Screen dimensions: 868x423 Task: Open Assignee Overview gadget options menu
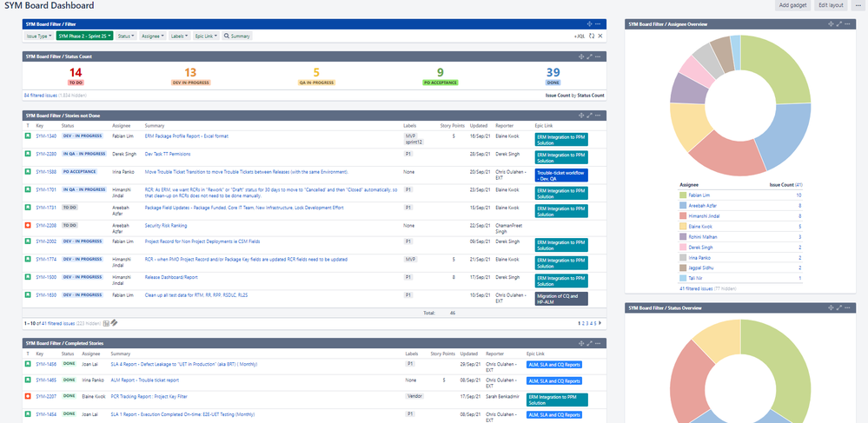847,23
